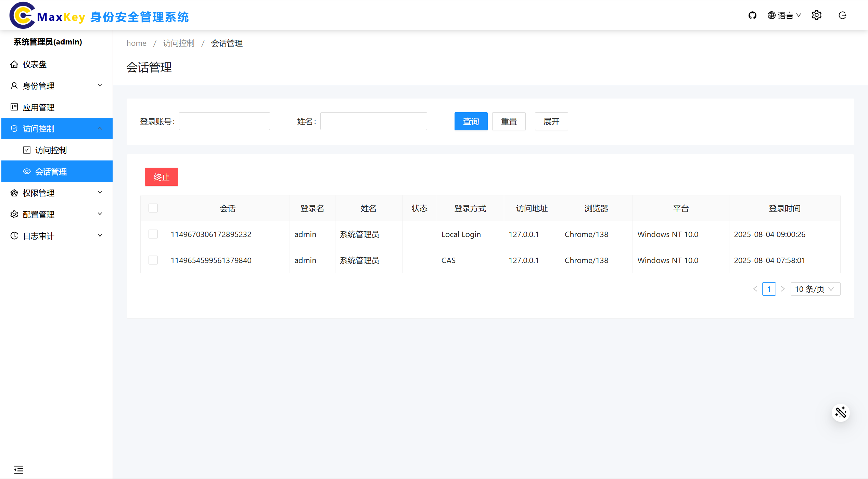The image size is (868, 479).
Task: Open the 10 条/页 page size dropdown
Action: pyautogui.click(x=815, y=289)
